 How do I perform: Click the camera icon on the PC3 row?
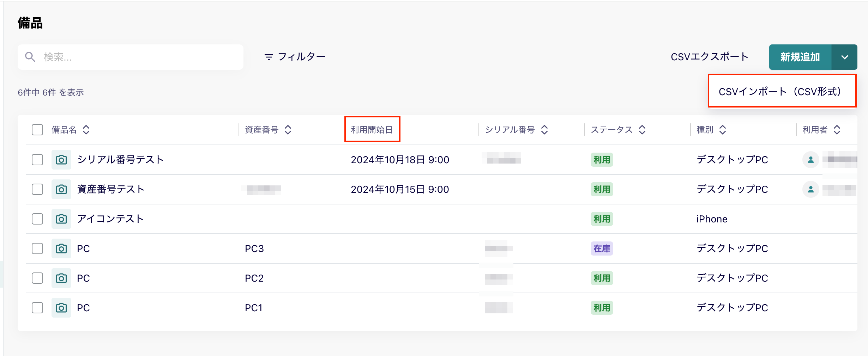(61, 248)
